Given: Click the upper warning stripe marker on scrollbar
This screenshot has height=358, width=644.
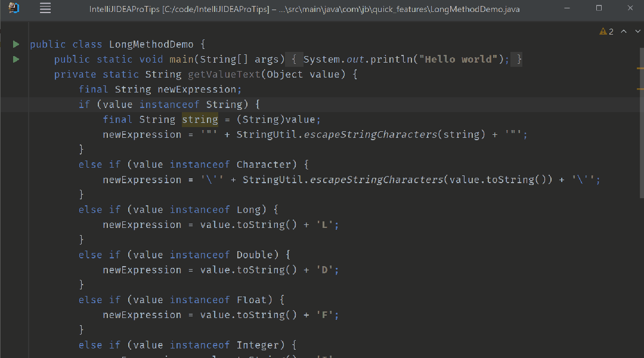Looking at the screenshot, I should pos(640,68).
